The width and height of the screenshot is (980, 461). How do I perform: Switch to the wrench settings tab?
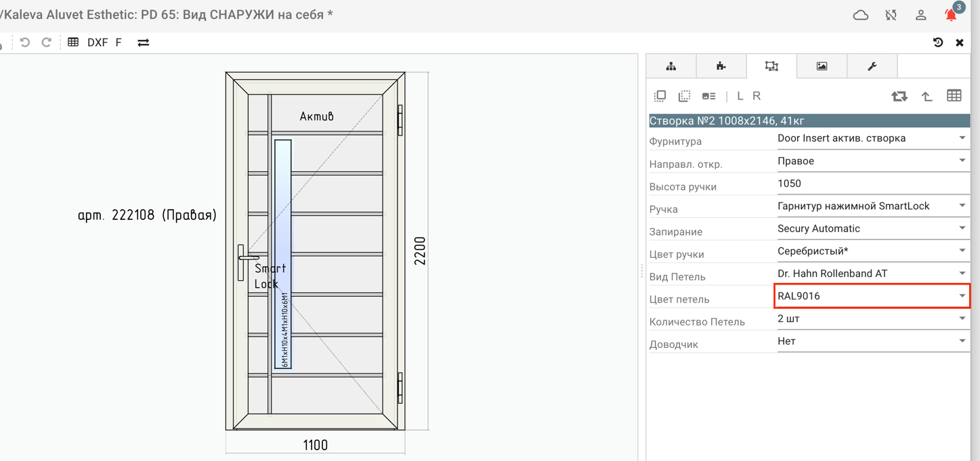pos(872,66)
